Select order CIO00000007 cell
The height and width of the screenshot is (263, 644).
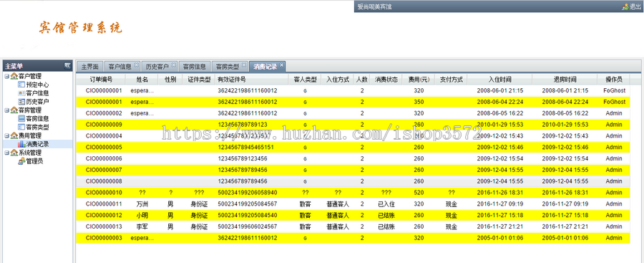point(104,170)
